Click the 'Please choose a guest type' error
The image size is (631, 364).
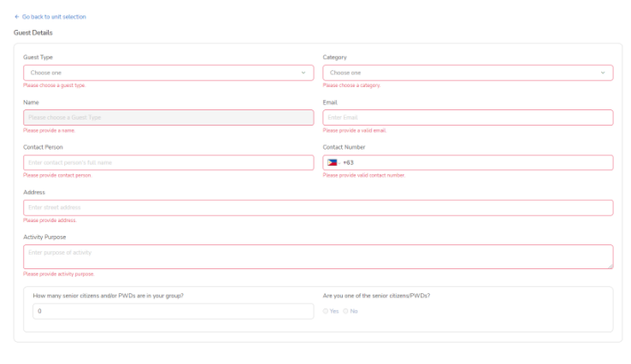click(54, 85)
